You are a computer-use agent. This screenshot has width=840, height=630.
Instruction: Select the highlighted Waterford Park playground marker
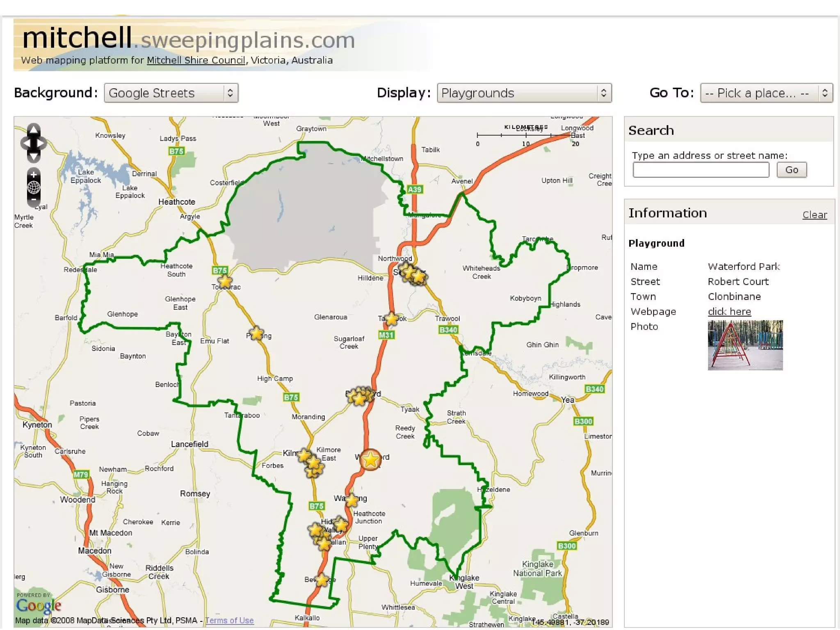tap(370, 459)
